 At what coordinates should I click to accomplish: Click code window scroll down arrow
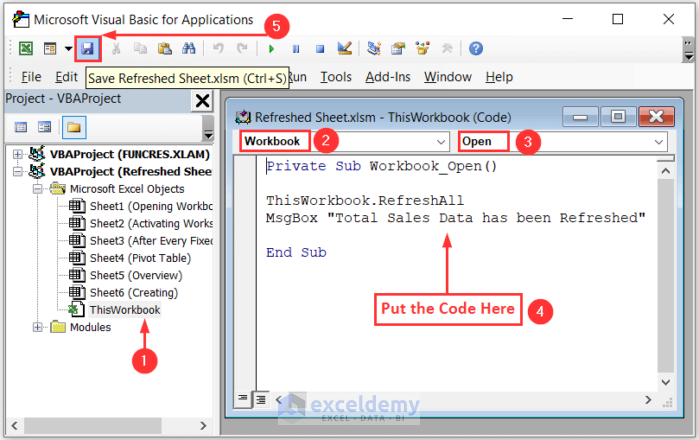[x=666, y=382]
